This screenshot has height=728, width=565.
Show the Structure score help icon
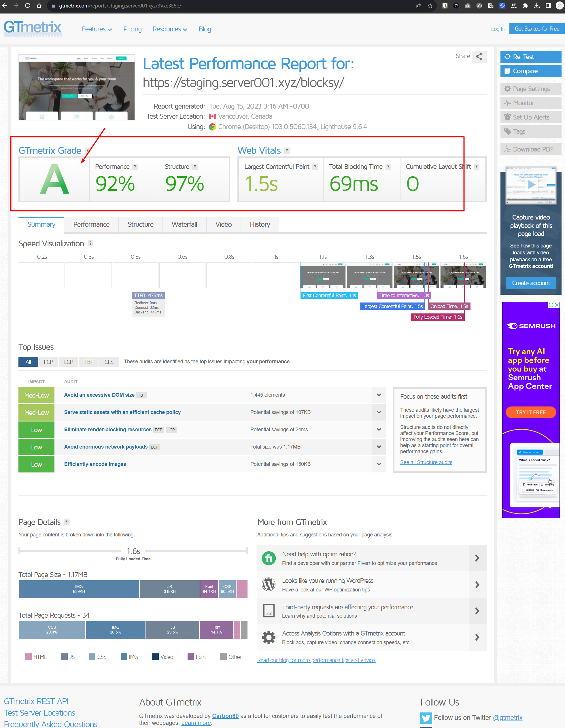pos(195,167)
